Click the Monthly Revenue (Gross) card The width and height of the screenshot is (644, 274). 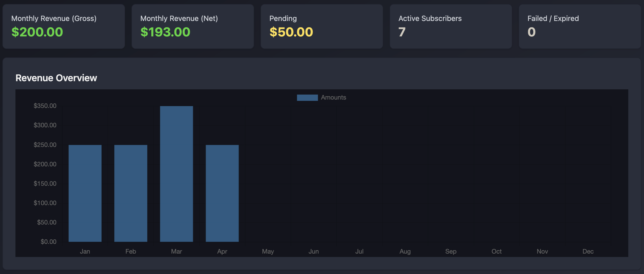click(x=64, y=26)
